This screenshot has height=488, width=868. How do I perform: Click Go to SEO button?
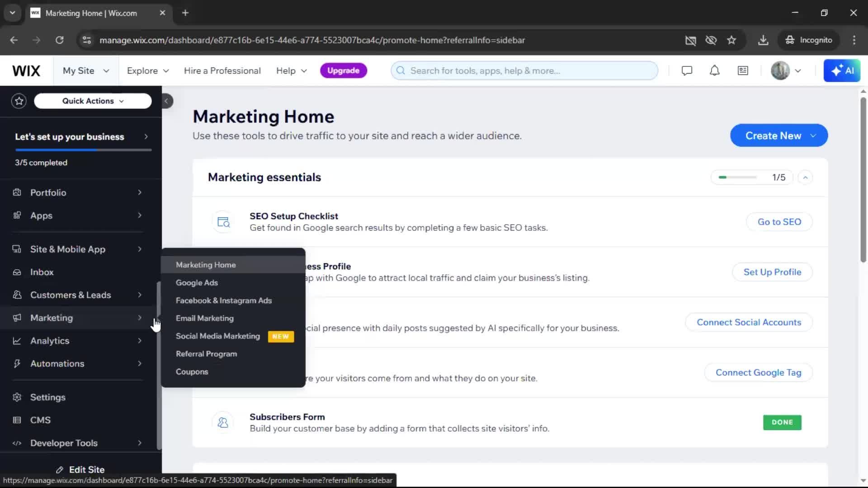(x=779, y=222)
